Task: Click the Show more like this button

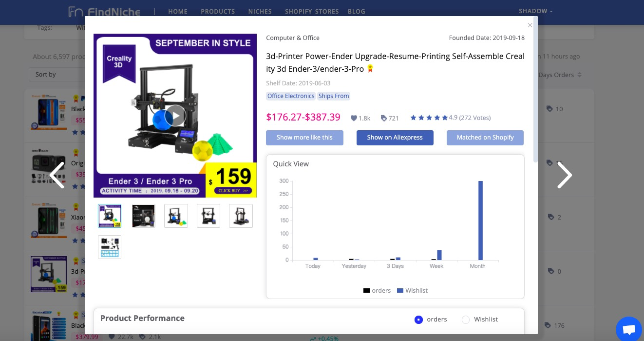Action: (x=304, y=138)
